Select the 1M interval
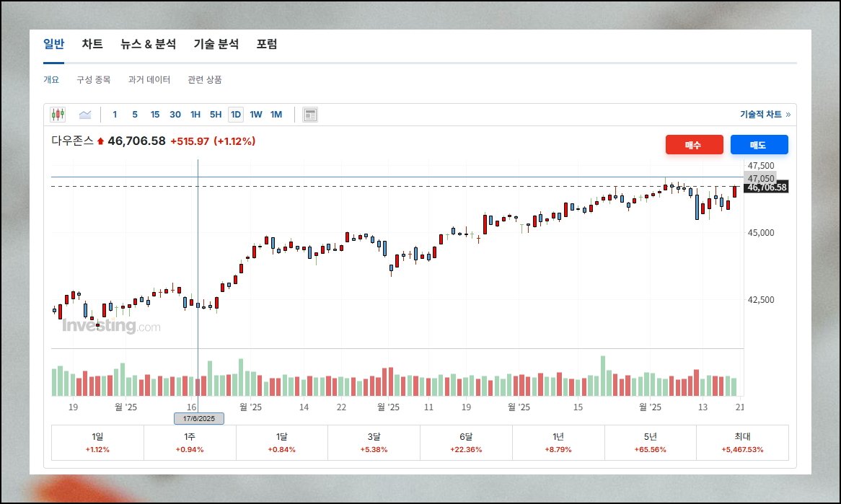This screenshot has height=504, width=841. pyautogui.click(x=276, y=114)
